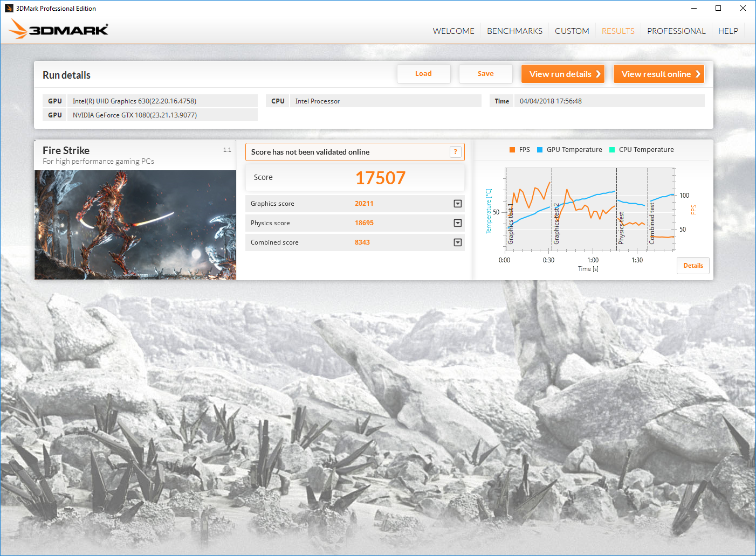Image resolution: width=756 pixels, height=556 pixels.
Task: Select the RESULTS tab
Action: tap(618, 31)
